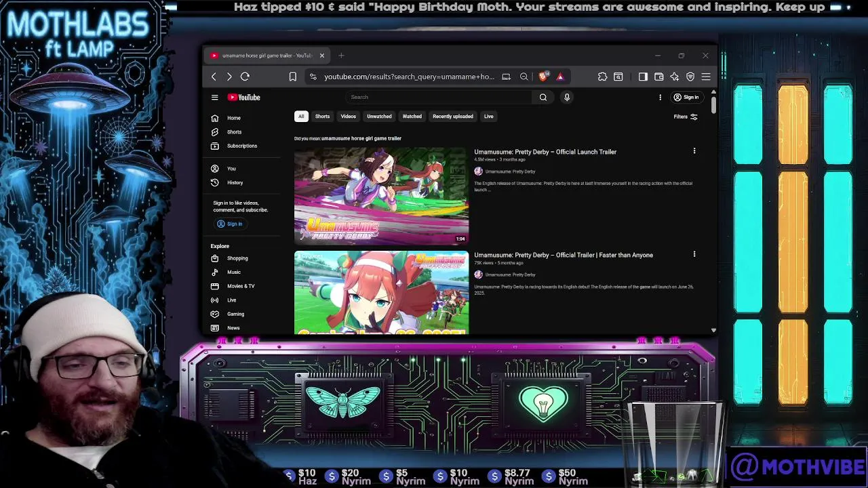Screen dimensions: 868x488
Task: Open a new browser tab with plus
Action: 341,56
